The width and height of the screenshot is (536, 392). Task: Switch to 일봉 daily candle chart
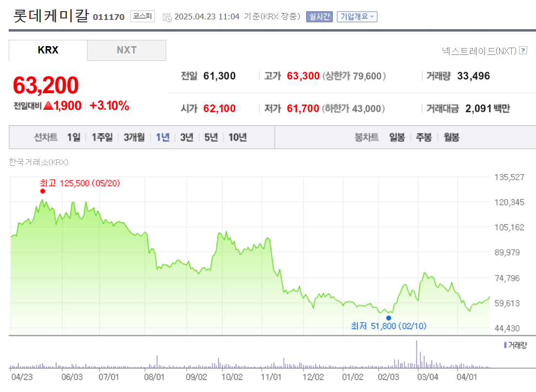pyautogui.click(x=398, y=137)
